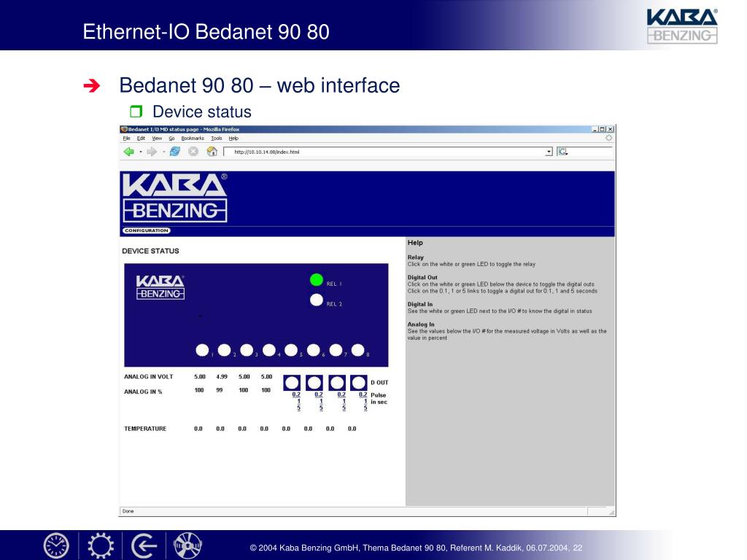Click the TEMPERATURE row label

(145, 429)
